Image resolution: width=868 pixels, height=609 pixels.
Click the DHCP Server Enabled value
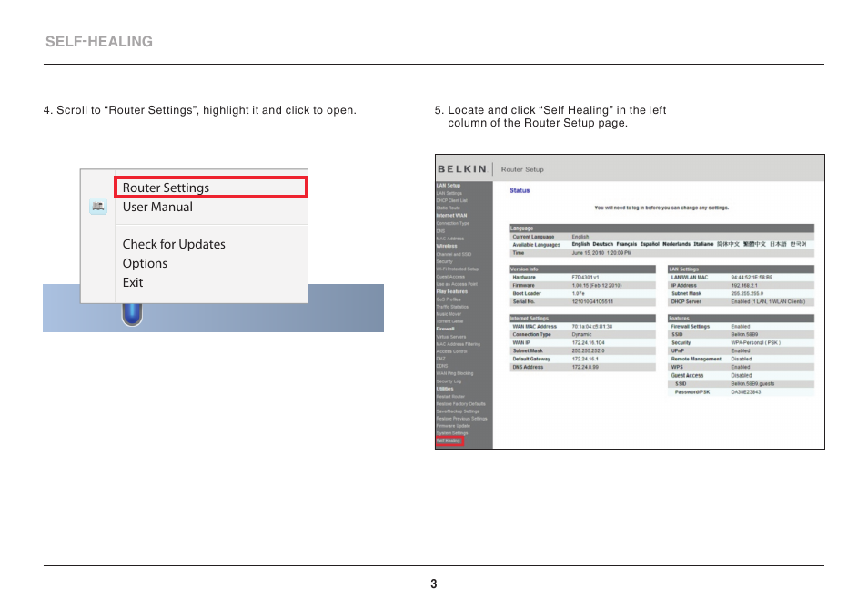[768, 301]
